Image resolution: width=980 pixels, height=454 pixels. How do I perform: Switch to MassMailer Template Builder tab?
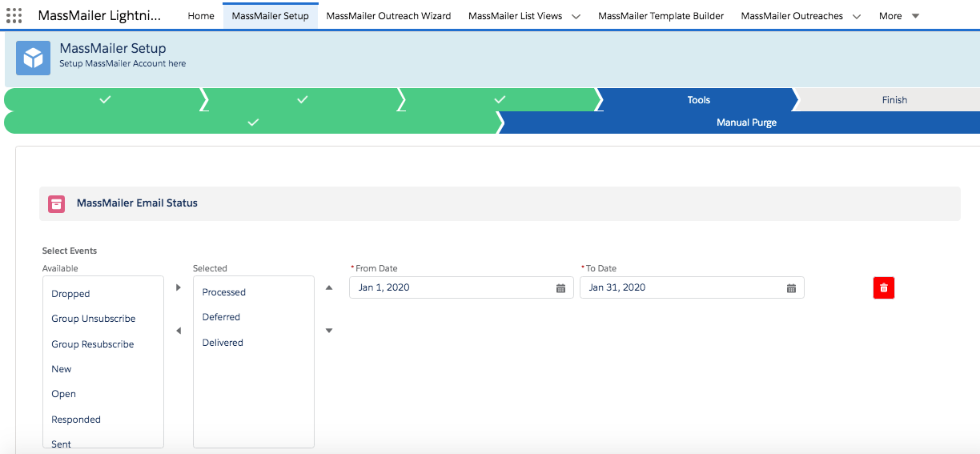point(661,16)
